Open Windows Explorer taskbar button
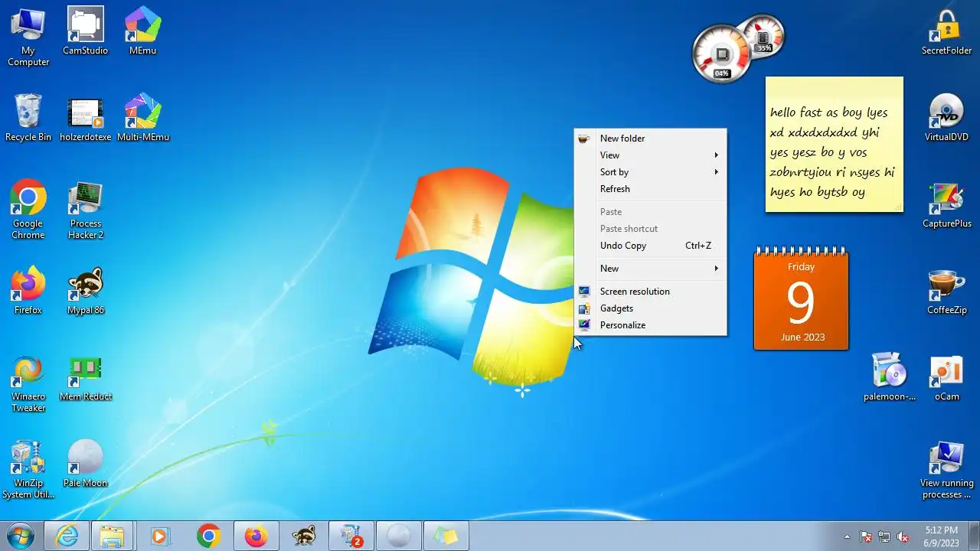This screenshot has height=551, width=980. (x=113, y=536)
